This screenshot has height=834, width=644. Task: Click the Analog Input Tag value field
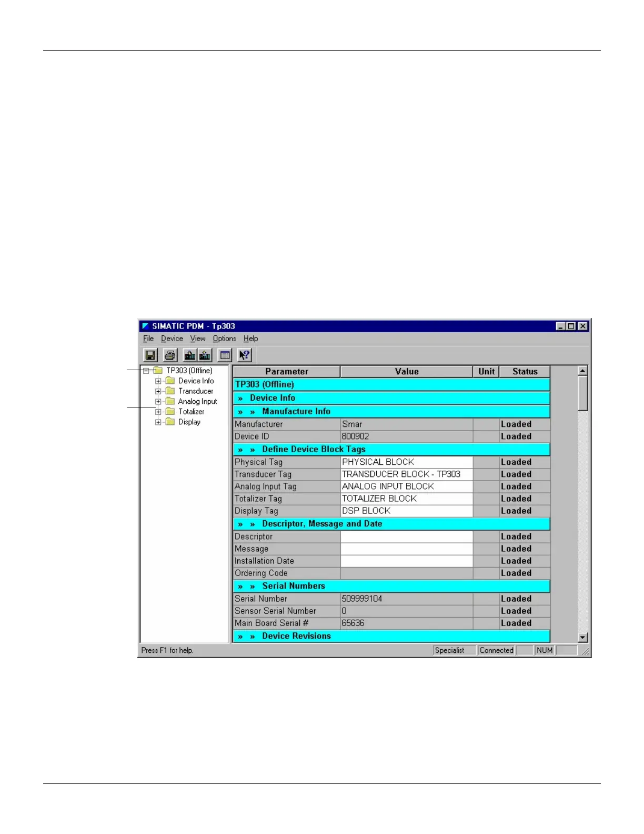[x=407, y=486]
